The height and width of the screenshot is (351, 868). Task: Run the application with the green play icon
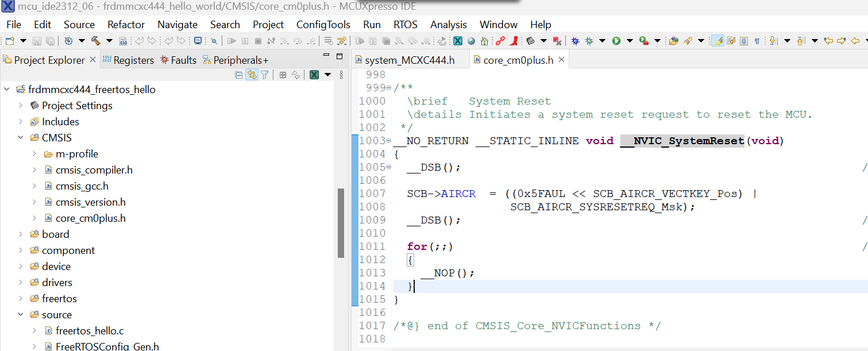pos(616,41)
